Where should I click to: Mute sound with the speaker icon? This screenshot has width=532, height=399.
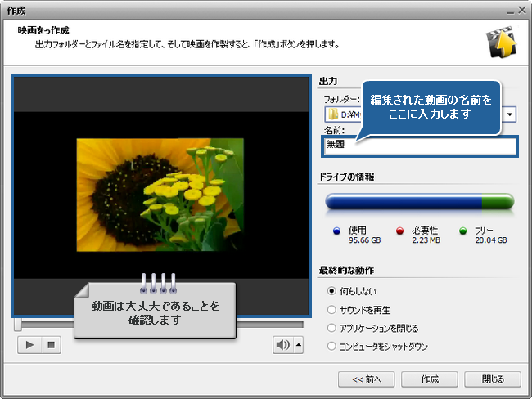[x=283, y=345]
